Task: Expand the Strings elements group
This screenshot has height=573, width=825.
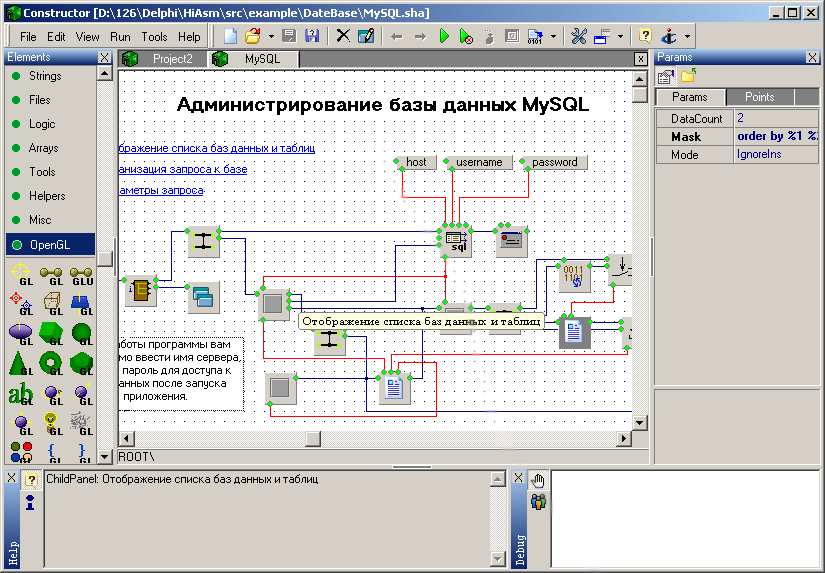Action: point(45,76)
